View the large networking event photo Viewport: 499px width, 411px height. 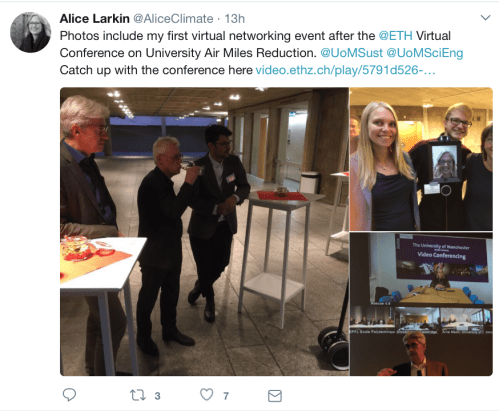point(204,232)
